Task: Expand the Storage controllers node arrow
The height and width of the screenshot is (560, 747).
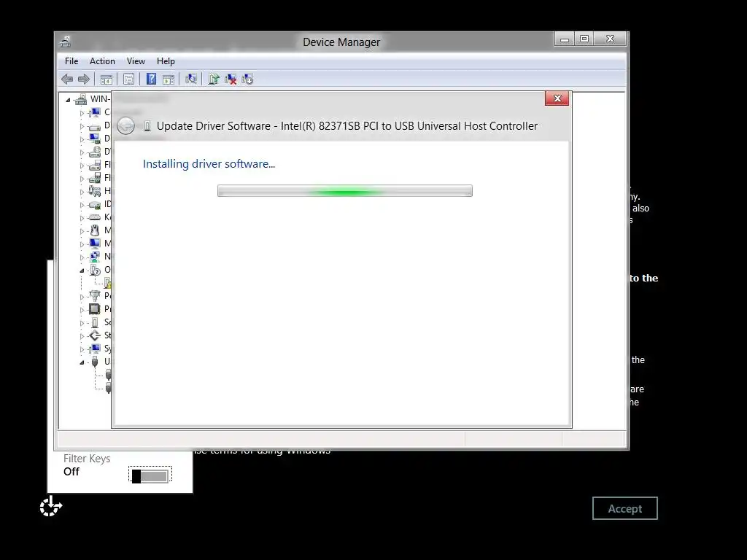Action: tap(82, 336)
